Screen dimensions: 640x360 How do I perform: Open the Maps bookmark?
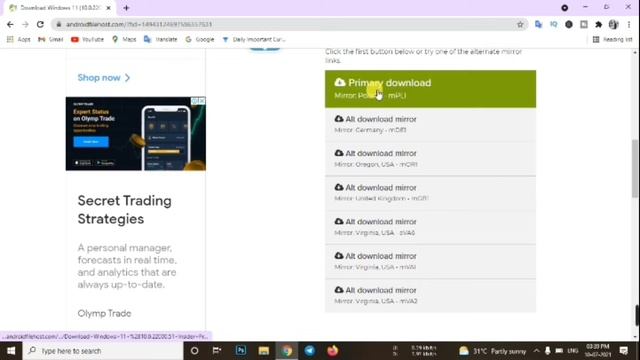[x=124, y=39]
